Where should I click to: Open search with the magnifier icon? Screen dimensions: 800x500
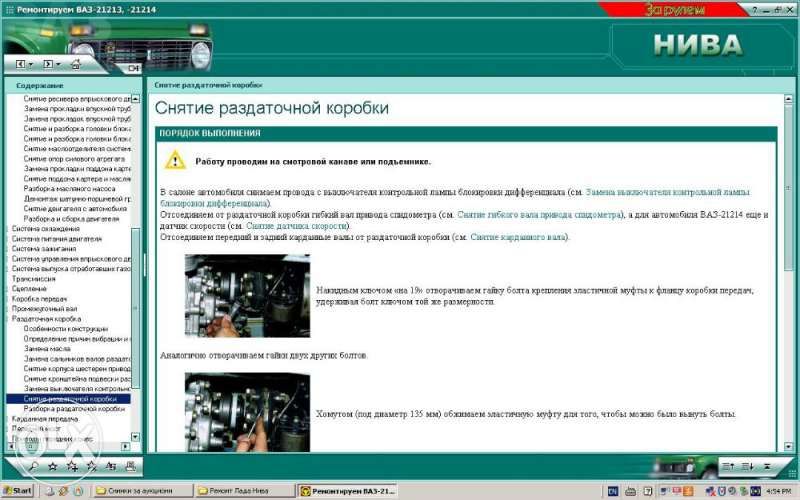click(x=33, y=466)
